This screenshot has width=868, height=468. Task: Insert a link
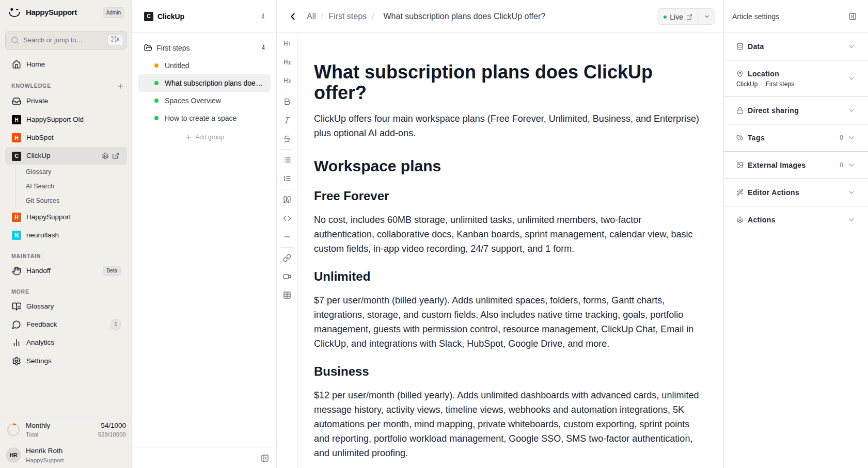pyautogui.click(x=287, y=258)
